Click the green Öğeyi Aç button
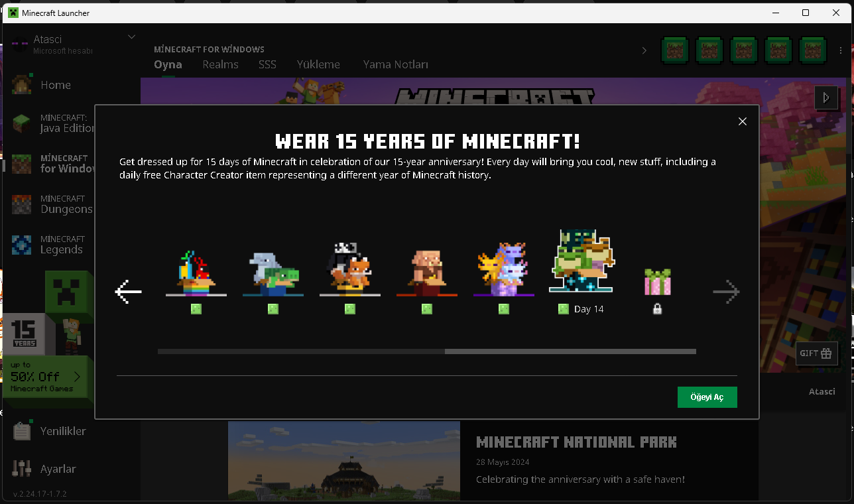Screen dimensions: 854x504 point(707,397)
